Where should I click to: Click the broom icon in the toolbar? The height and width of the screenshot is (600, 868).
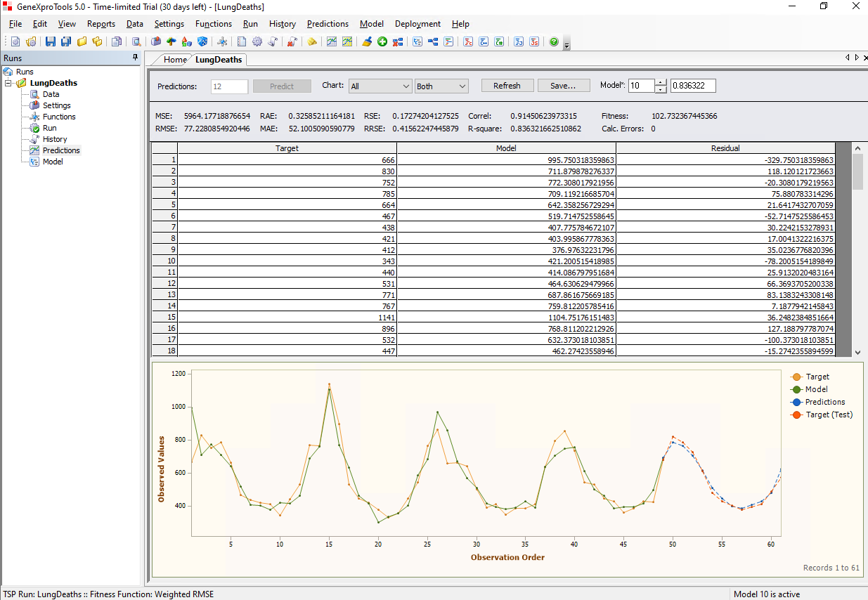tap(367, 42)
